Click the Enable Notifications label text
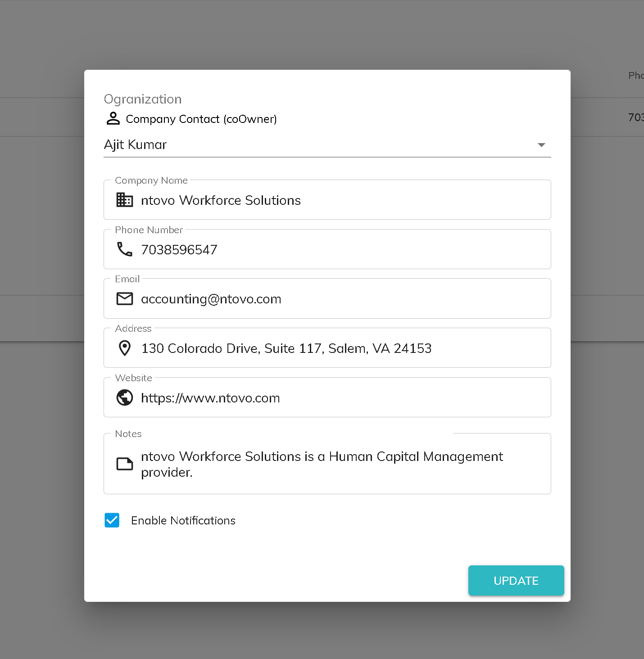 click(x=183, y=521)
